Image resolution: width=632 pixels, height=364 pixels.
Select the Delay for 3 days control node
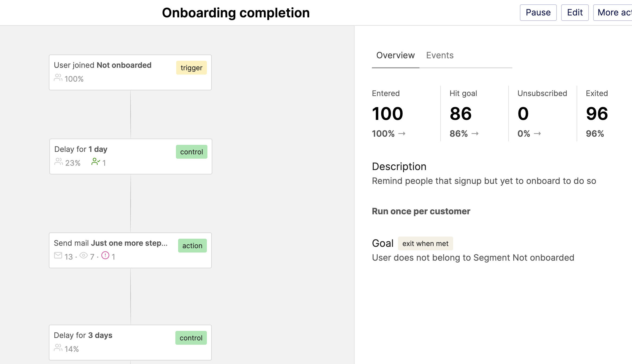[130, 343]
